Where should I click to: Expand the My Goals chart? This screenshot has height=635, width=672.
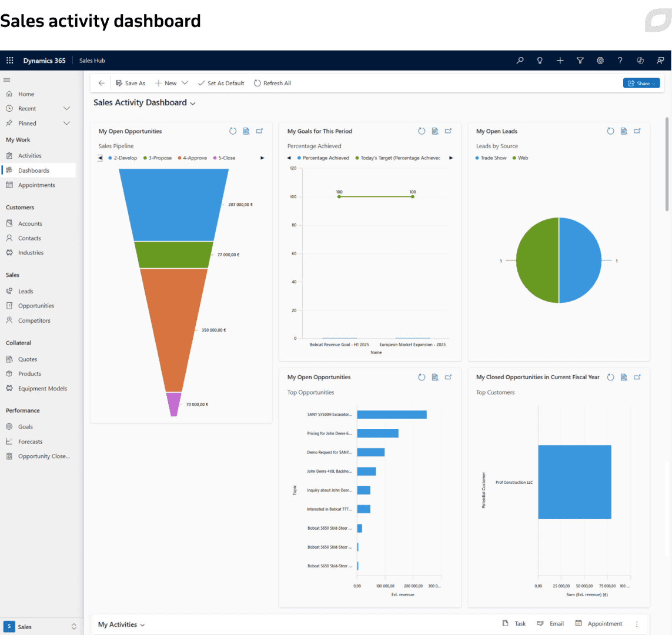(x=448, y=131)
